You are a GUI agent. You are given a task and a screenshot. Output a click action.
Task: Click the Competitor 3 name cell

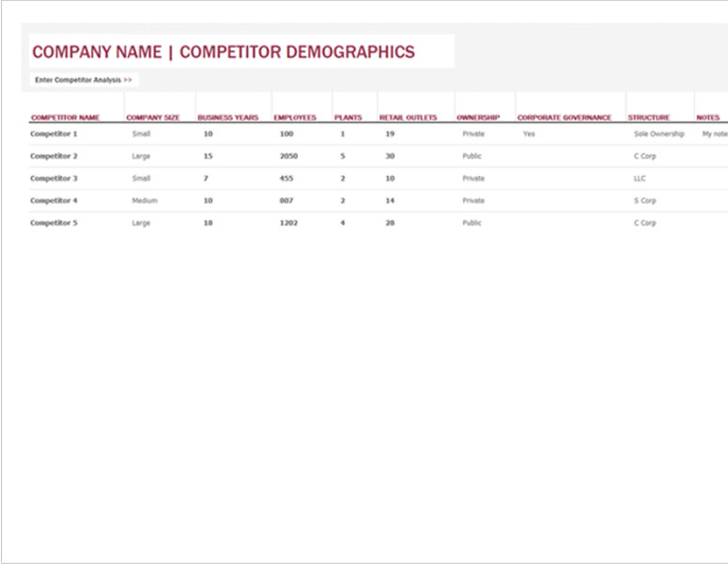(x=54, y=179)
